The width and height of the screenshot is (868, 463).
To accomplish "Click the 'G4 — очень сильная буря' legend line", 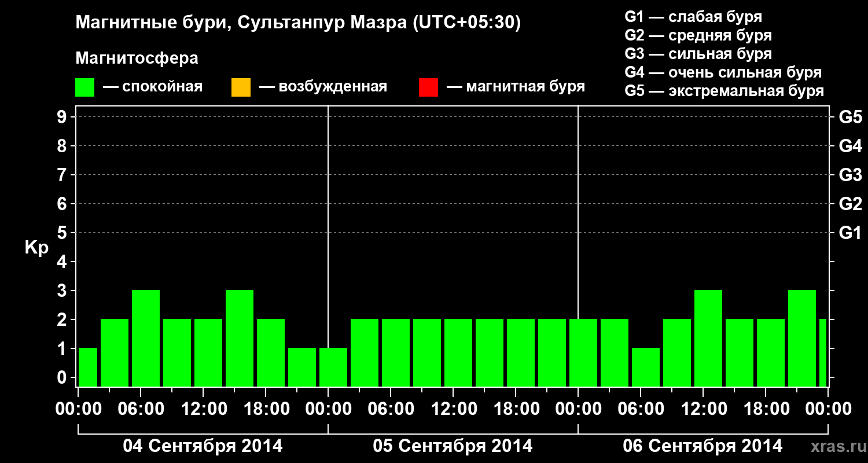I will tap(723, 72).
